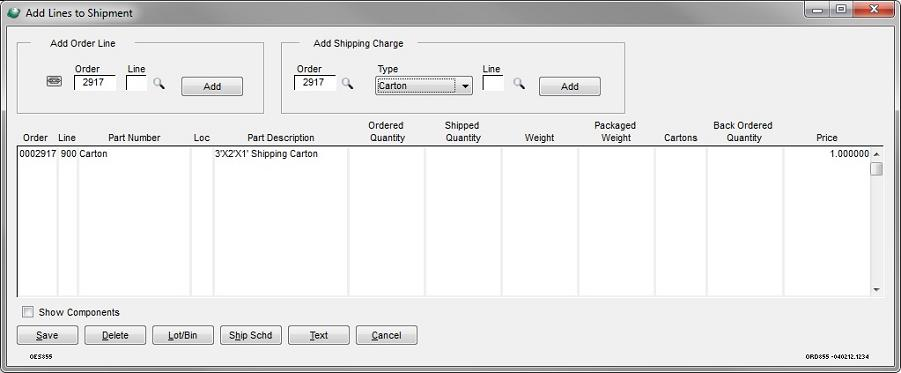Open the Lot/Bin dialog

pyautogui.click(x=183, y=335)
